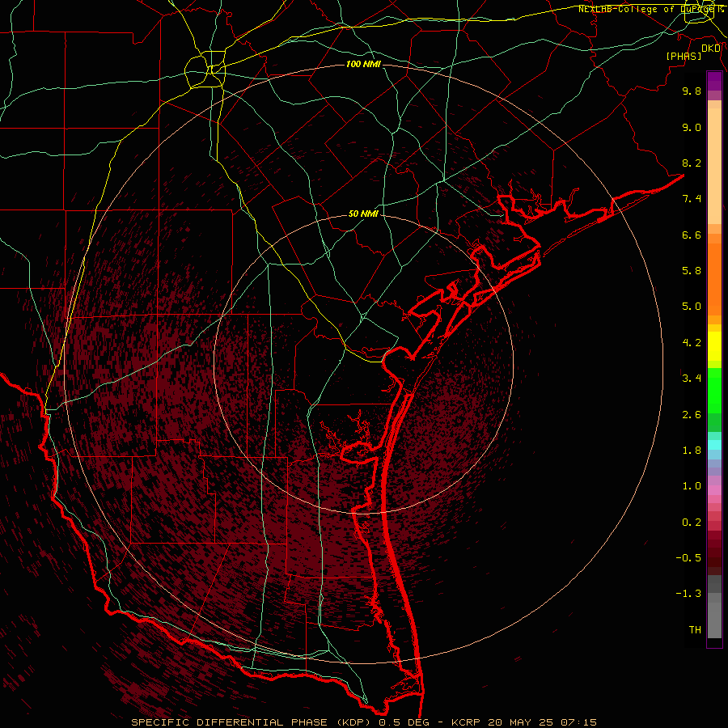
Task: Click the TH legend label
Action: [695, 630]
